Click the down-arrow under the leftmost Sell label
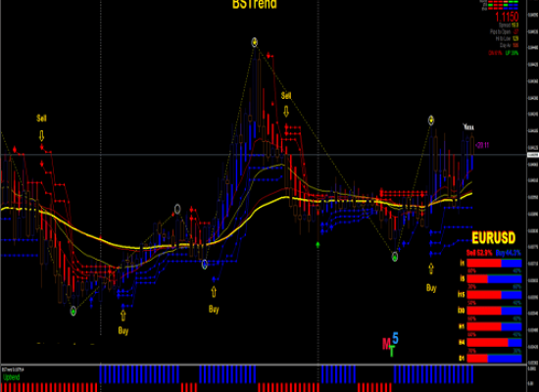 click(41, 135)
